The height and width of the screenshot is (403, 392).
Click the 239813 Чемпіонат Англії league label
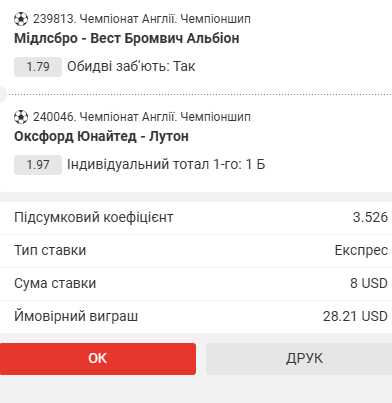pyautogui.click(x=142, y=19)
